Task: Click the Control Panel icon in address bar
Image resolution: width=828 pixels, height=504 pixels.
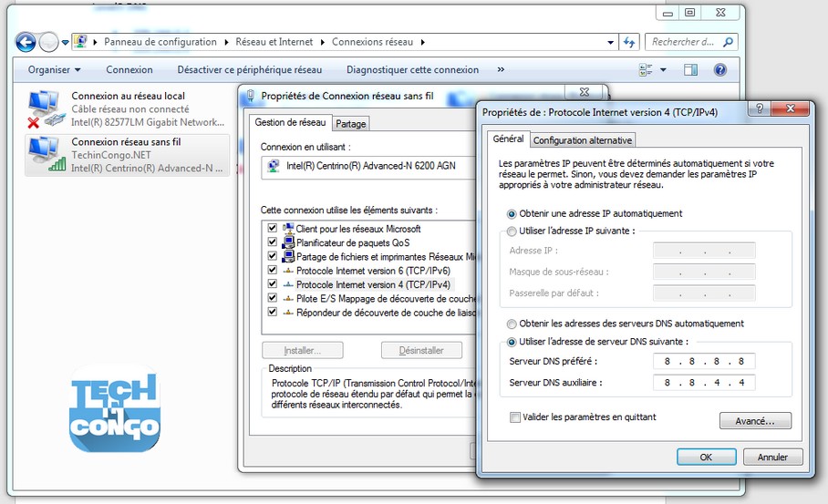Action: coord(80,41)
